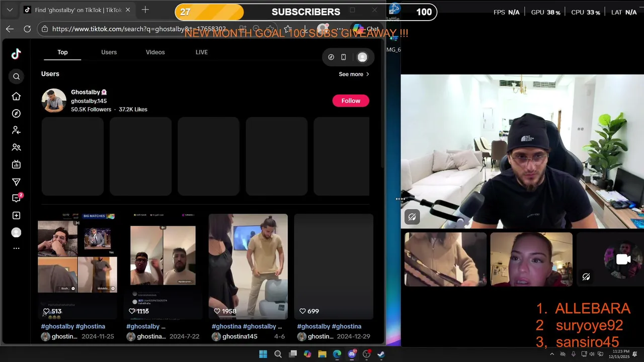Click the Get Coins icon in top pill

pos(331,57)
